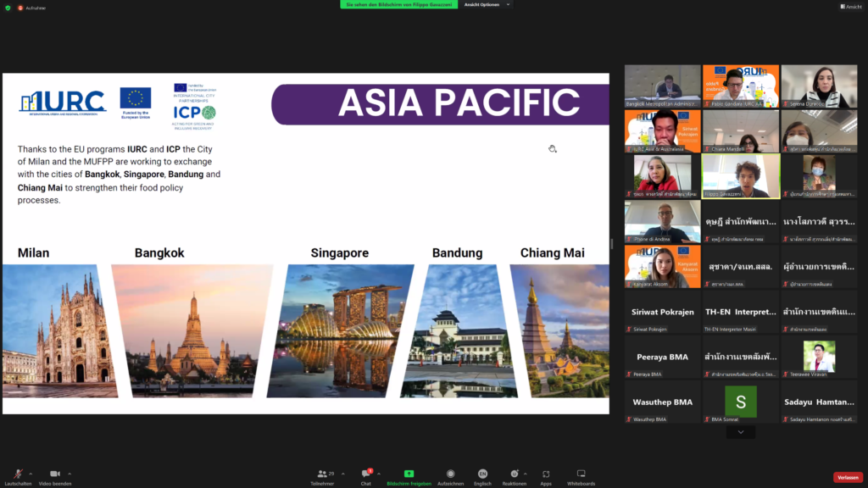Open the Reaktionen emoji icon
Screen dimensions: 868x488
pyautogui.click(x=514, y=474)
